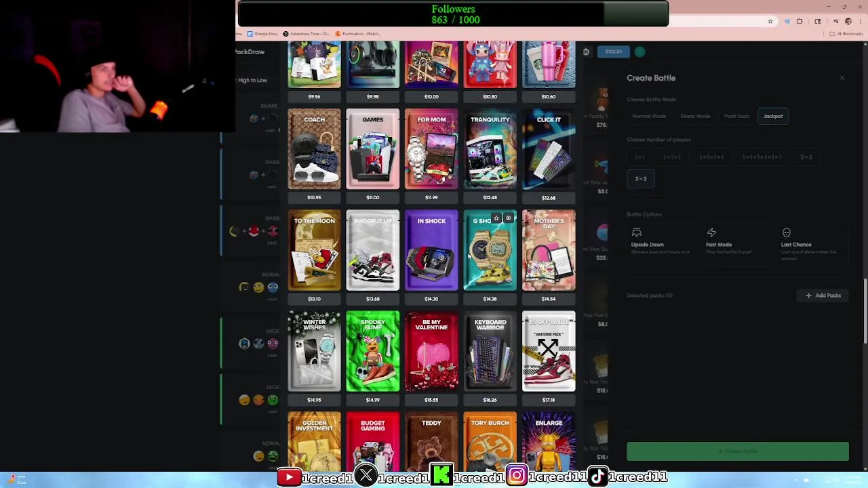Viewport: 868px width, 488px height.
Task: Favorite the G Shock pack star icon
Action: pos(496,218)
